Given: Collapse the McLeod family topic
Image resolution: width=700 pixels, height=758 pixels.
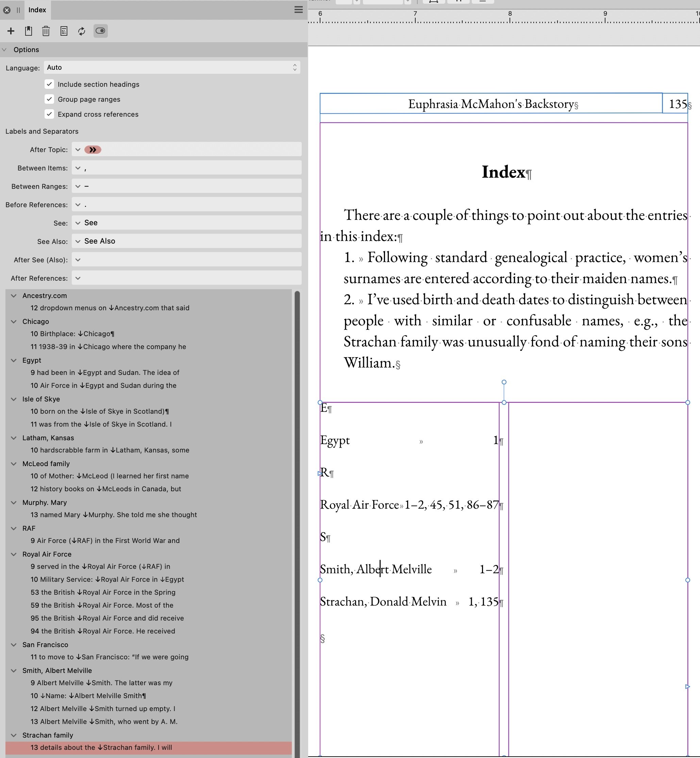Looking at the screenshot, I should tap(14, 464).
